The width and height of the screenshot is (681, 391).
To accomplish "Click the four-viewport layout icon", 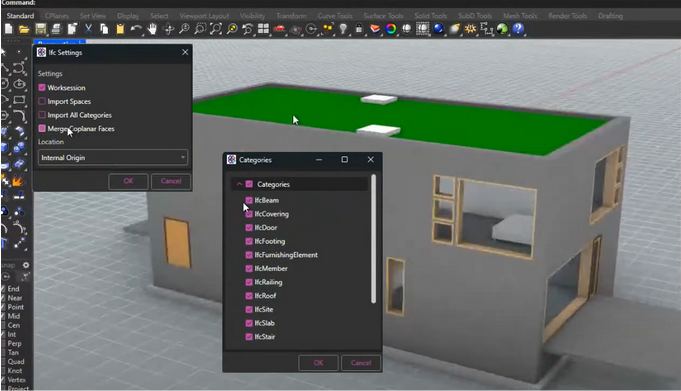I will coord(263,29).
